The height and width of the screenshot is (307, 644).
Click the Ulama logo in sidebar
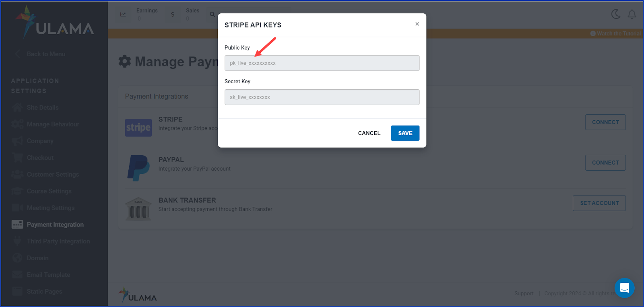click(54, 22)
